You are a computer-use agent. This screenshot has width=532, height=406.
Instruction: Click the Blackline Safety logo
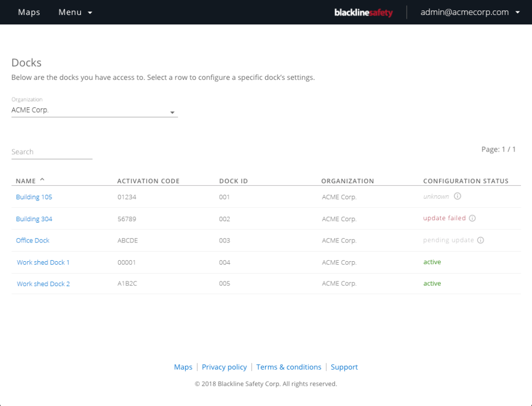[363, 12]
